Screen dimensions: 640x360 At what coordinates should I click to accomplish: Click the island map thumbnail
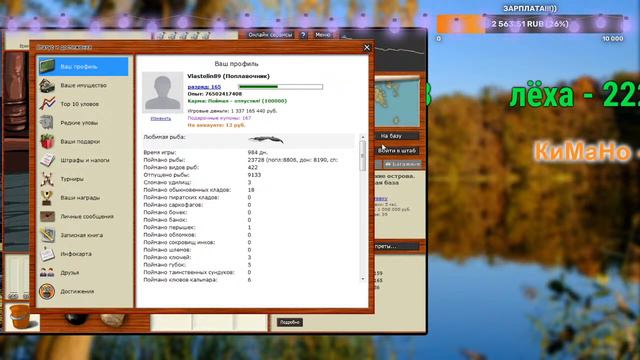397,102
